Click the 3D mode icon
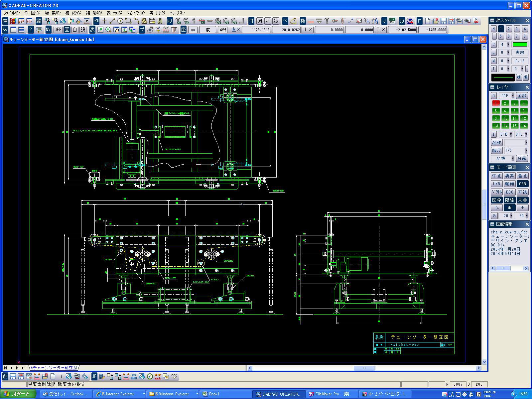532x399 pixels. pos(402,21)
